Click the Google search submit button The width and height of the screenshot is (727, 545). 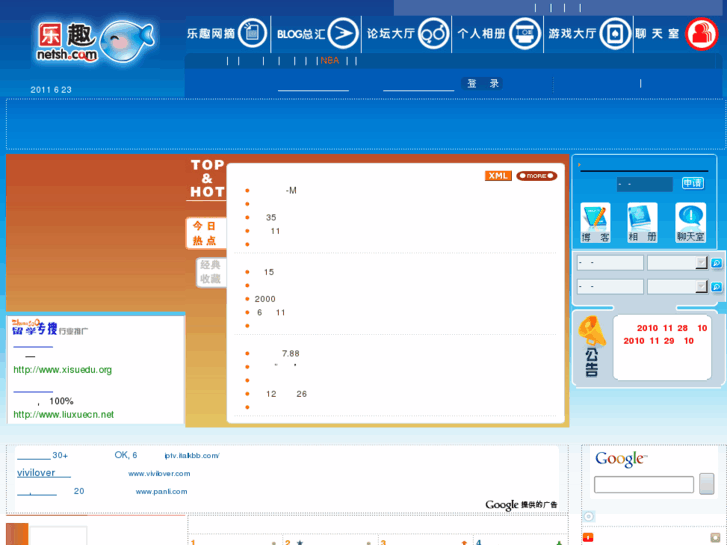click(x=707, y=484)
